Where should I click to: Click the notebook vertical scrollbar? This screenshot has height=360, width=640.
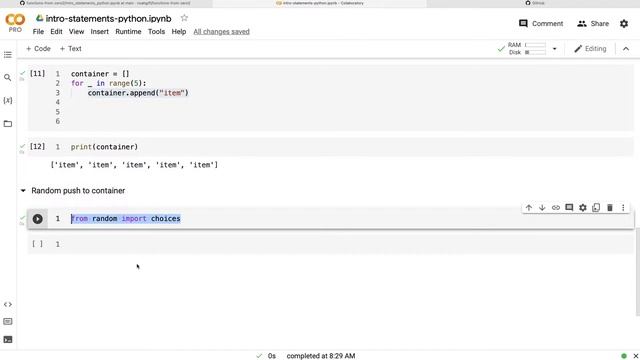point(638,271)
